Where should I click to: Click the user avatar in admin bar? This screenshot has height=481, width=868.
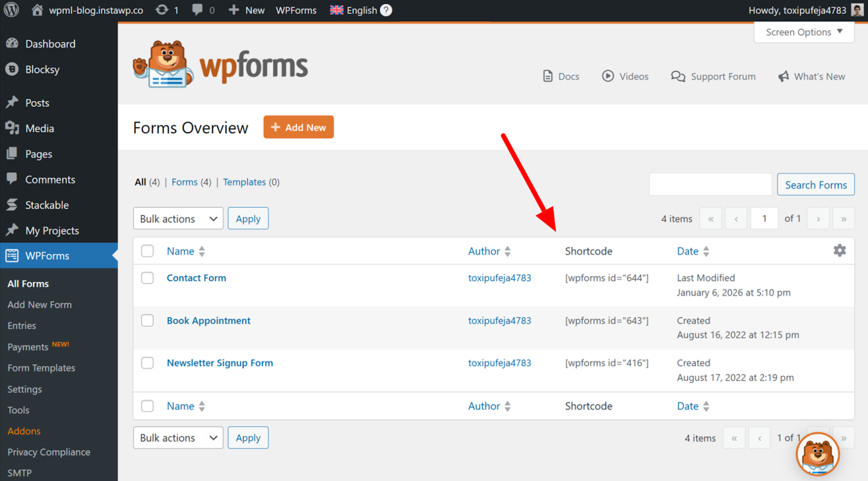point(857,10)
